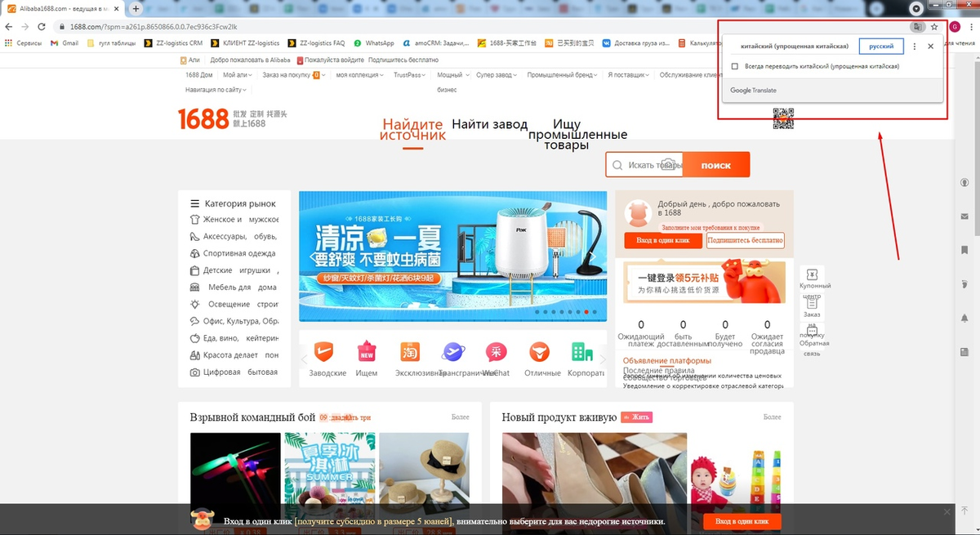Open the Корпорат green buildings icon
Viewport: 980px width, 535px height.
(581, 353)
